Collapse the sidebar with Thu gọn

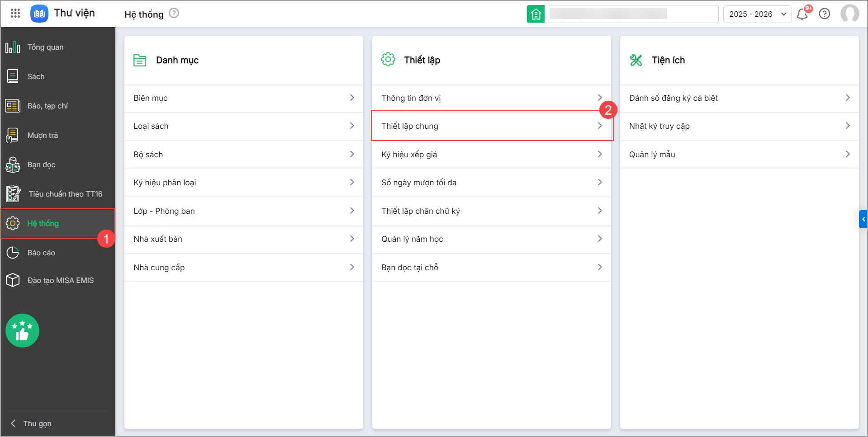32,423
